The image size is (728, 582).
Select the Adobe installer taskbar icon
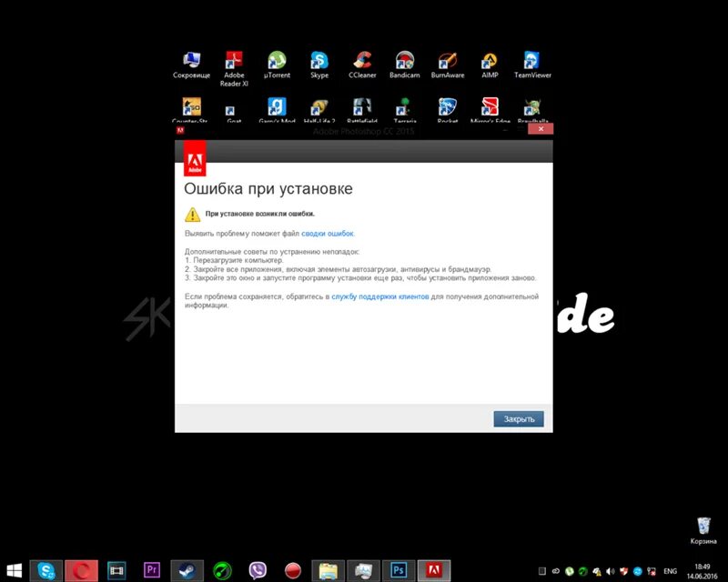pos(434,570)
